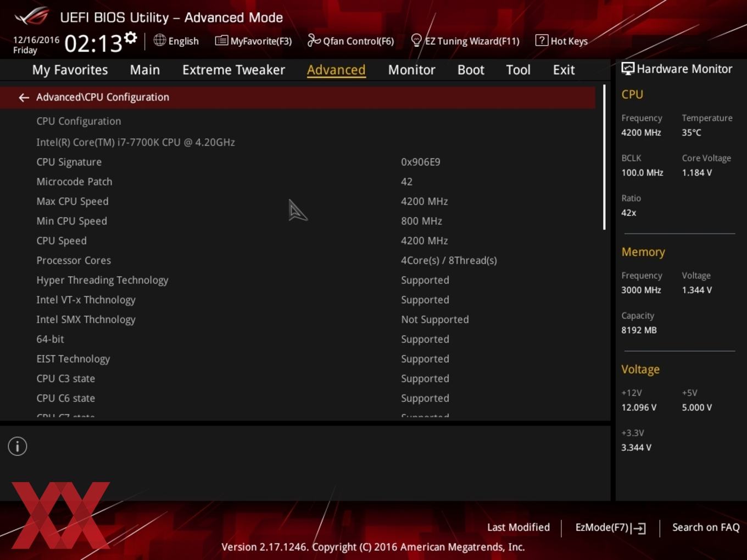747x560 pixels.
Task: Click the MyFavorite list icon
Action: pos(221,41)
